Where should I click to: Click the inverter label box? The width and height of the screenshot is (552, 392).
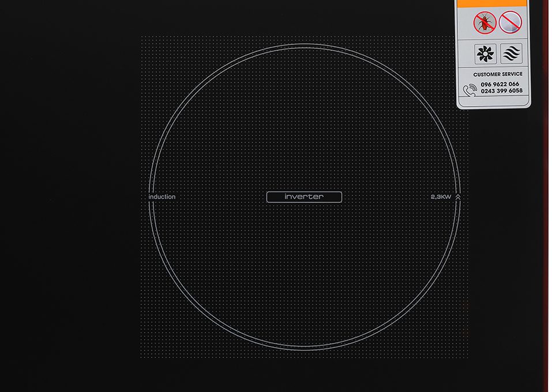pos(304,197)
